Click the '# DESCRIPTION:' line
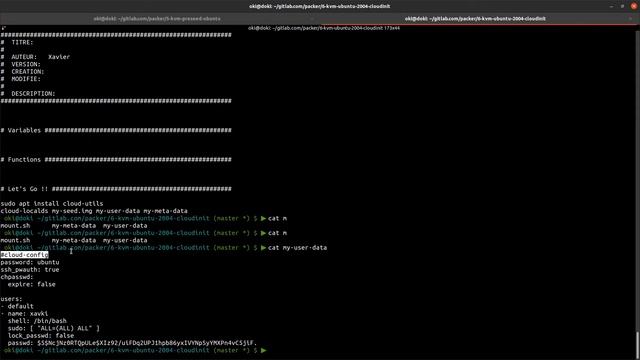 click(28, 93)
